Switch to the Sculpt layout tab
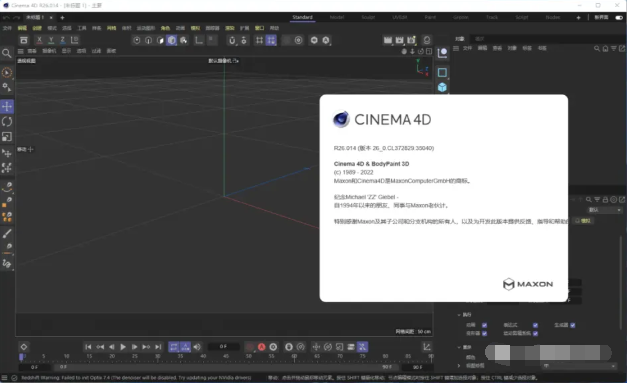628x383 pixels. click(368, 17)
